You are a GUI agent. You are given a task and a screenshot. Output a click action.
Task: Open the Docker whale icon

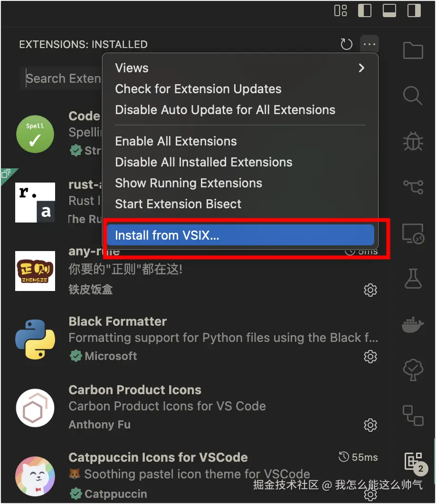coord(413,325)
